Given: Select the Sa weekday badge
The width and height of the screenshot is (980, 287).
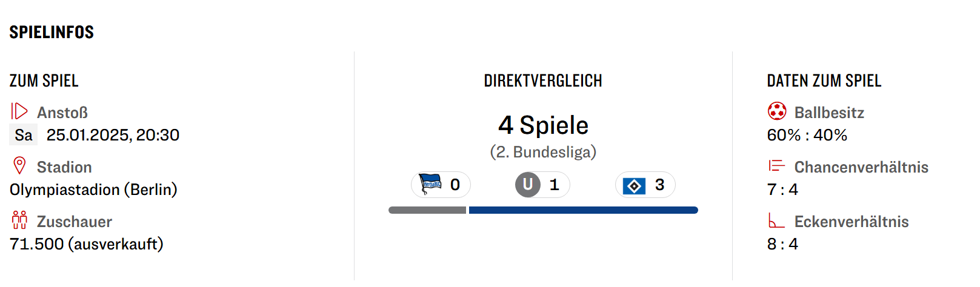Looking at the screenshot, I should [x=24, y=135].
